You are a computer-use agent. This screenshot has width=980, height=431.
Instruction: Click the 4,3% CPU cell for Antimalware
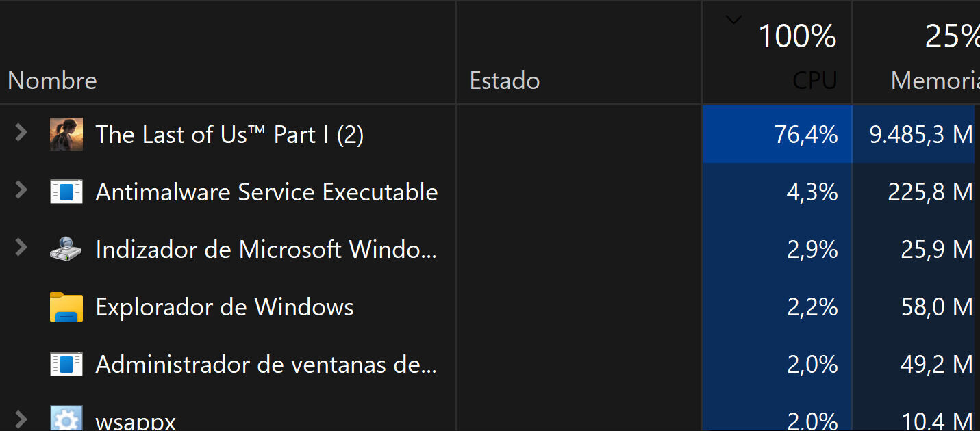point(777,192)
